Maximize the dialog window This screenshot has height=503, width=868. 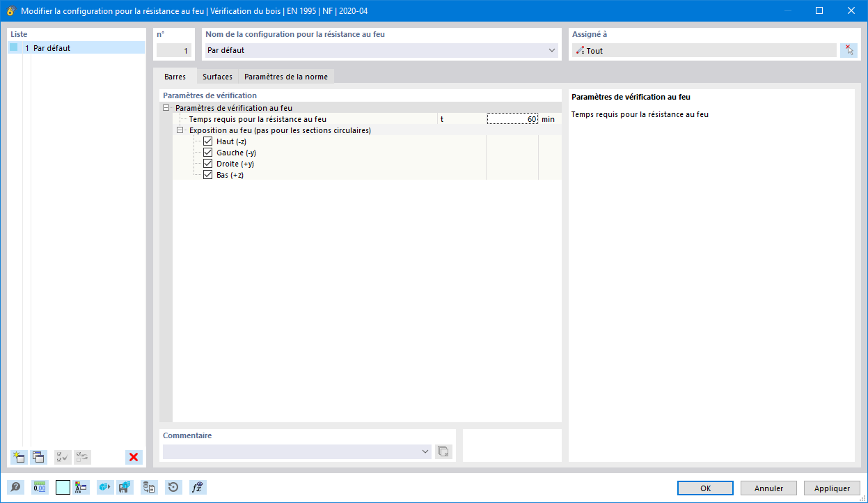[819, 10]
